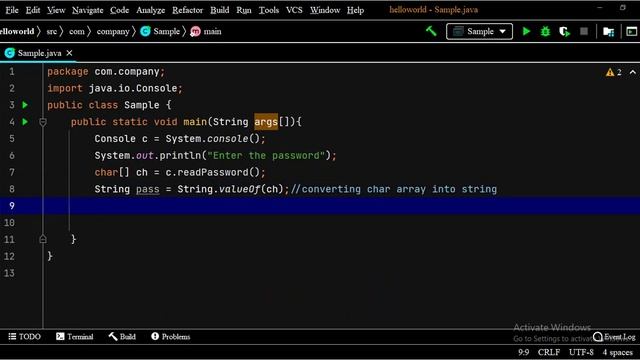The width and height of the screenshot is (640, 360).
Task: Change the 4 spaces indent setting
Action: coord(618,352)
